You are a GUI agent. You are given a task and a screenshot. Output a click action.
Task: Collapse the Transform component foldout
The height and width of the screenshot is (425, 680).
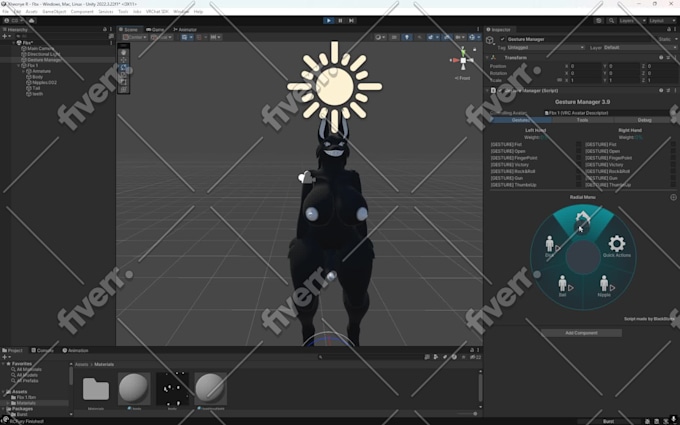click(x=487, y=58)
